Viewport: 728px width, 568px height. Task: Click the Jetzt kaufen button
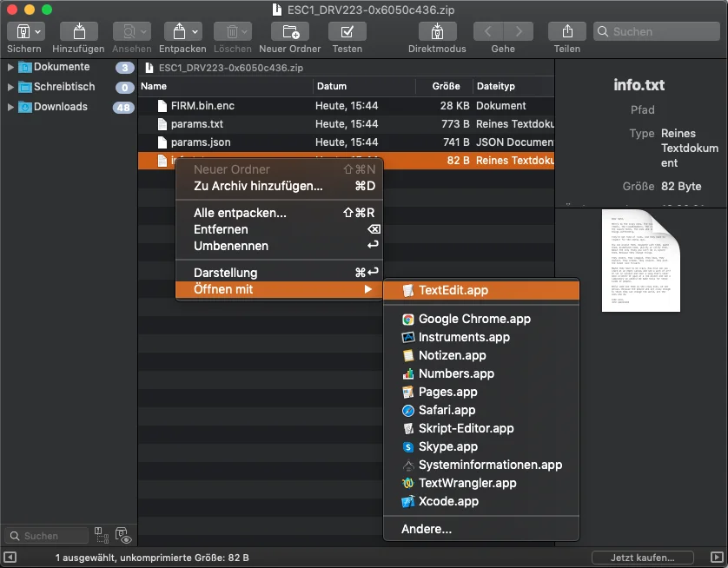[643, 557]
